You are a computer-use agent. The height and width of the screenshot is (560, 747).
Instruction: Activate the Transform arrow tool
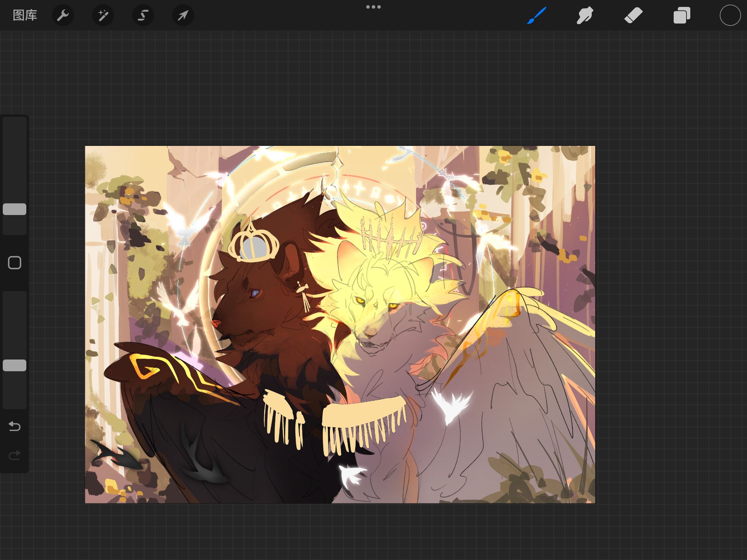pyautogui.click(x=183, y=15)
